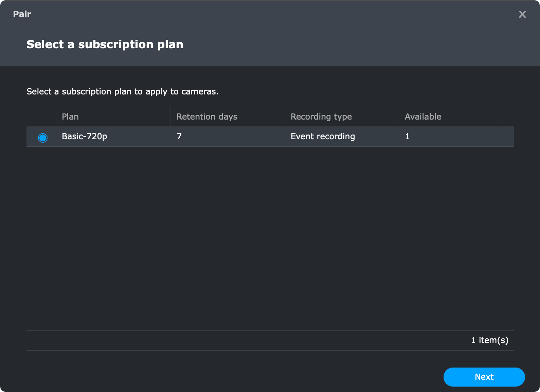Click the Plan column header
540x392 pixels.
coord(113,117)
